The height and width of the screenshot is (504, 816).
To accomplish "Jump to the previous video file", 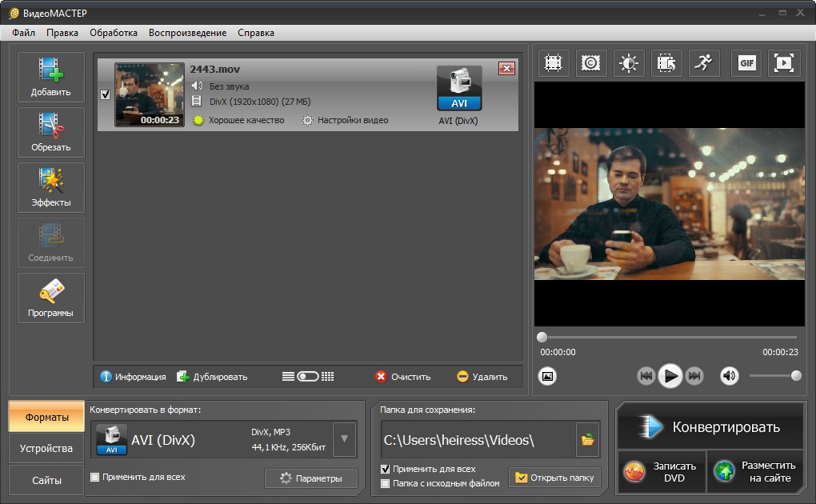I will (x=646, y=376).
